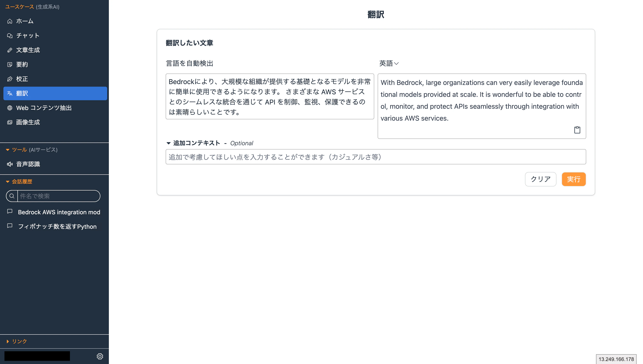Focus the 追加コンテキスト input field
The height and width of the screenshot is (364, 643).
coord(376,157)
